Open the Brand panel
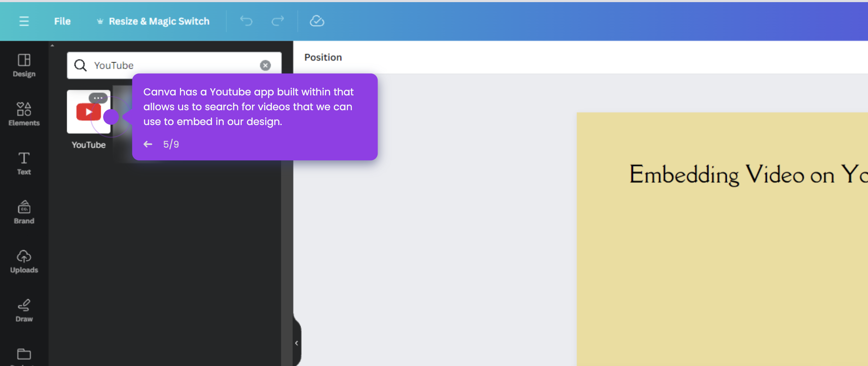Screen dimensions: 868x366 coord(24,212)
